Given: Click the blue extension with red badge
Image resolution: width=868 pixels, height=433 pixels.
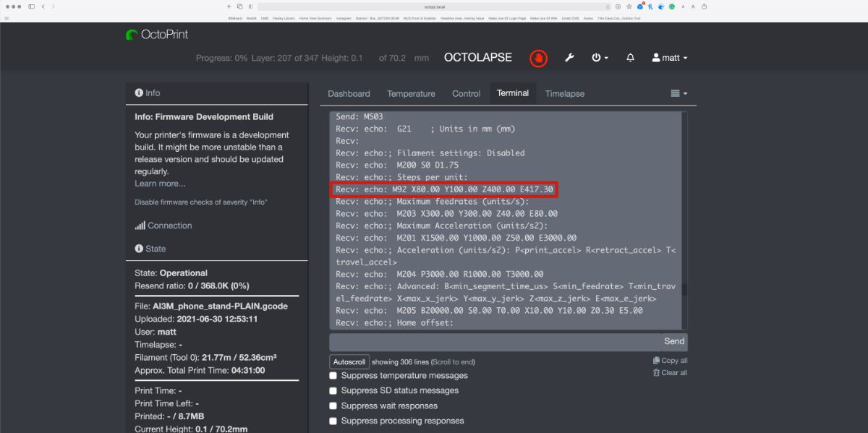Looking at the screenshot, I should [x=640, y=7].
